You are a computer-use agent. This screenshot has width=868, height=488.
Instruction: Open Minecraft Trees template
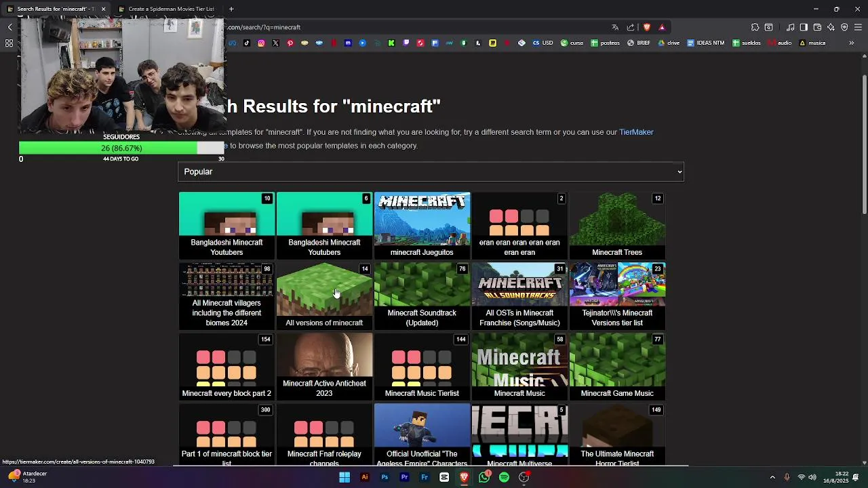[x=617, y=225]
